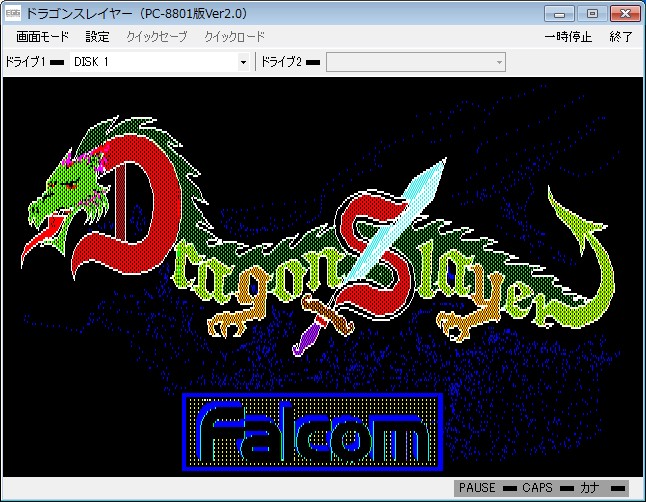
Task: Click the ドライブ2 access indicator light
Action: [313, 63]
